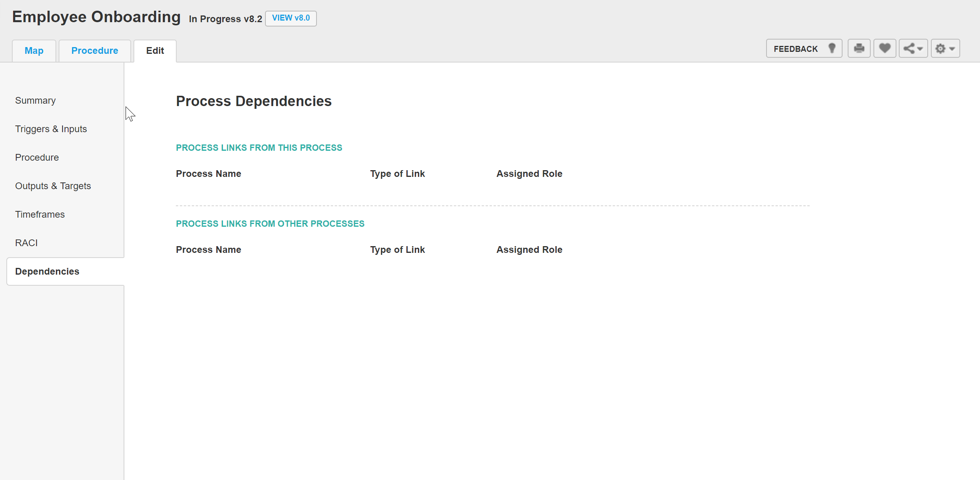Image resolution: width=980 pixels, height=480 pixels.
Task: Open the RACI section
Action: pyautogui.click(x=26, y=243)
